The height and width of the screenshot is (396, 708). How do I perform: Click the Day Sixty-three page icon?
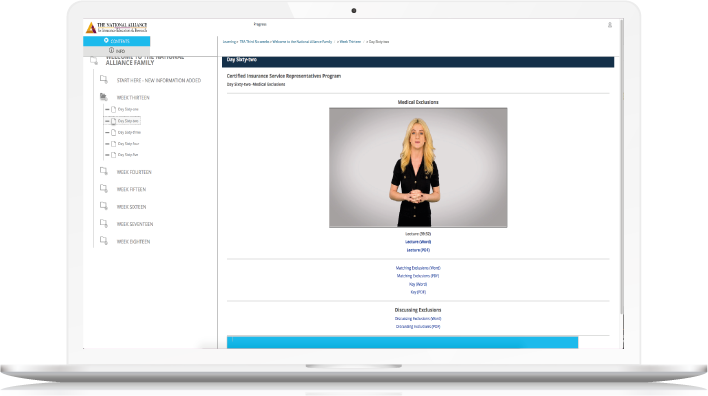click(113, 132)
